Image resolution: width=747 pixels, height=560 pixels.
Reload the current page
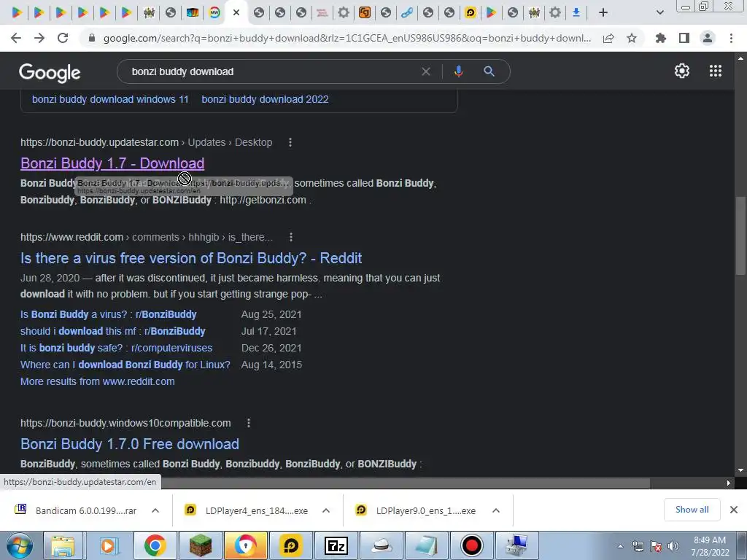coord(63,38)
